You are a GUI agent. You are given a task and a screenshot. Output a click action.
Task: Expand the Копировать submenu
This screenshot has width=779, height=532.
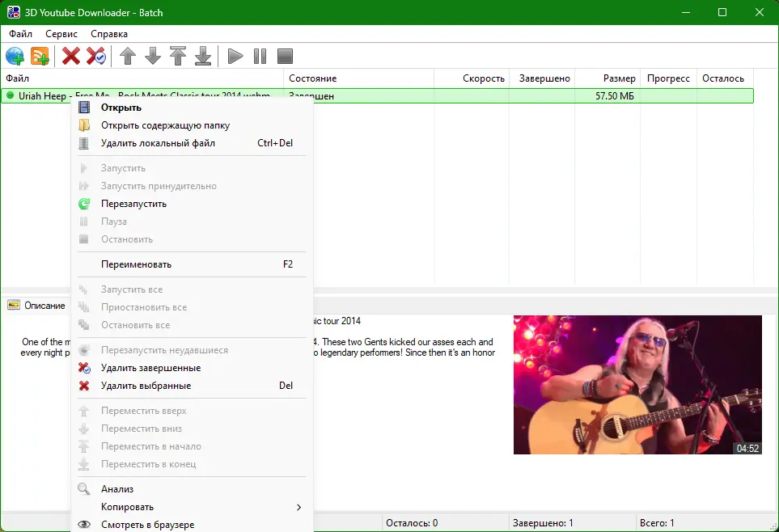point(162,507)
